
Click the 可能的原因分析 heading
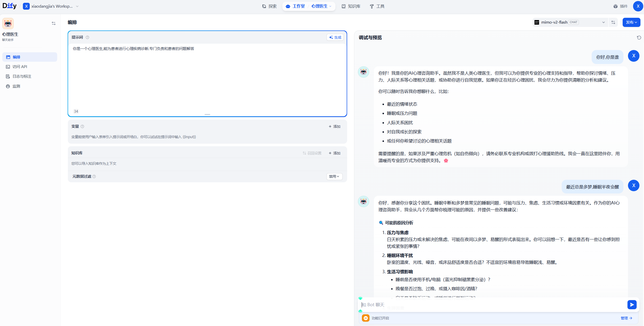(399, 223)
